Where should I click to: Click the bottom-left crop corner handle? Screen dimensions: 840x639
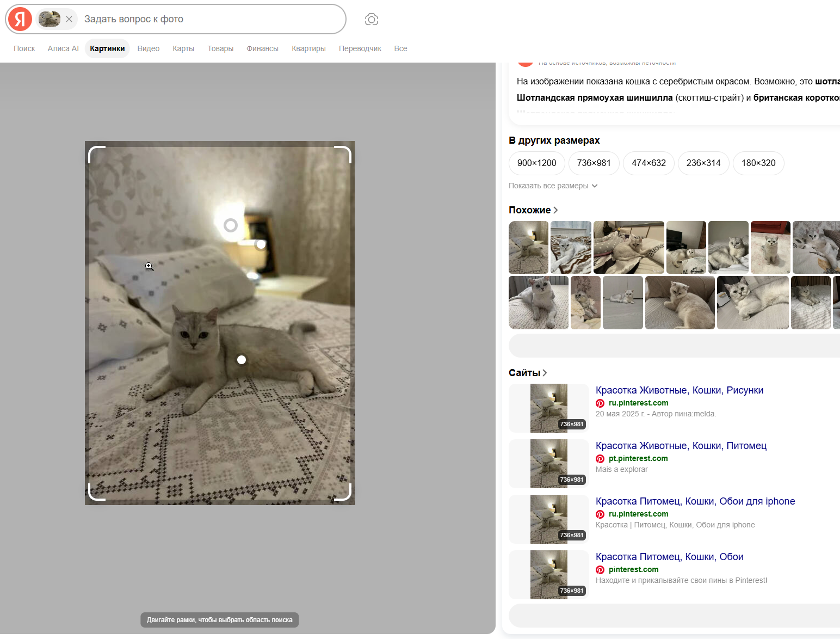click(96, 493)
